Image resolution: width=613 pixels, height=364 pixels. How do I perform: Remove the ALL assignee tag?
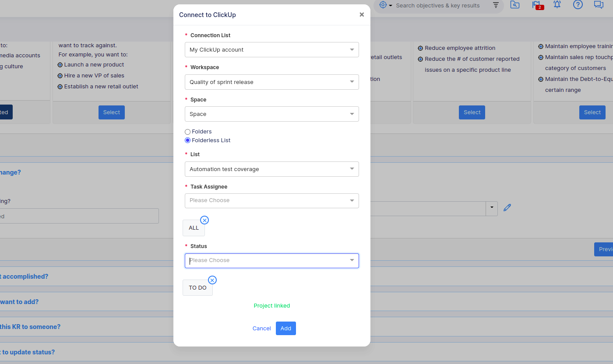204,220
